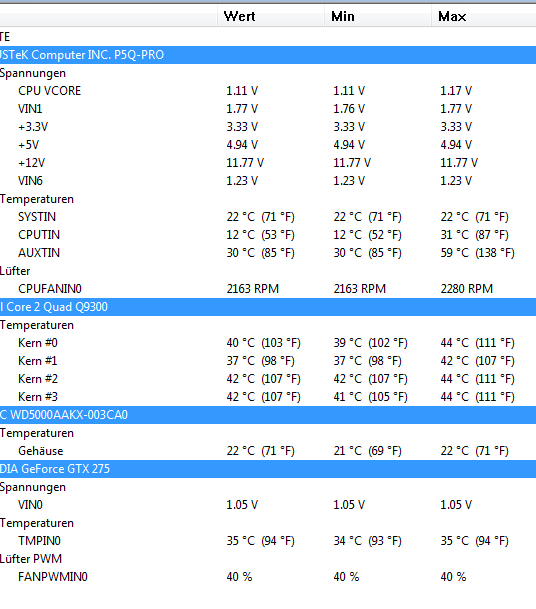
Task: Click the Min column header
Action: tap(378, 16)
